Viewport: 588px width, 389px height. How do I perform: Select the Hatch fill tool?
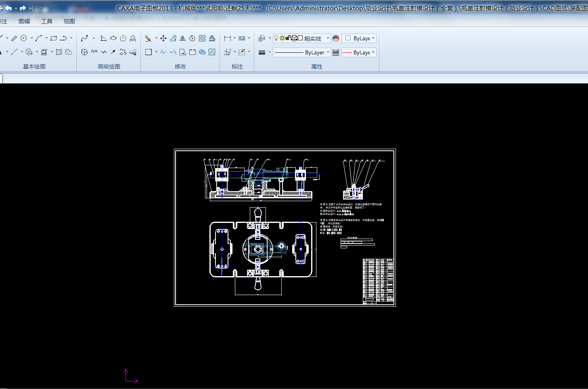59,52
